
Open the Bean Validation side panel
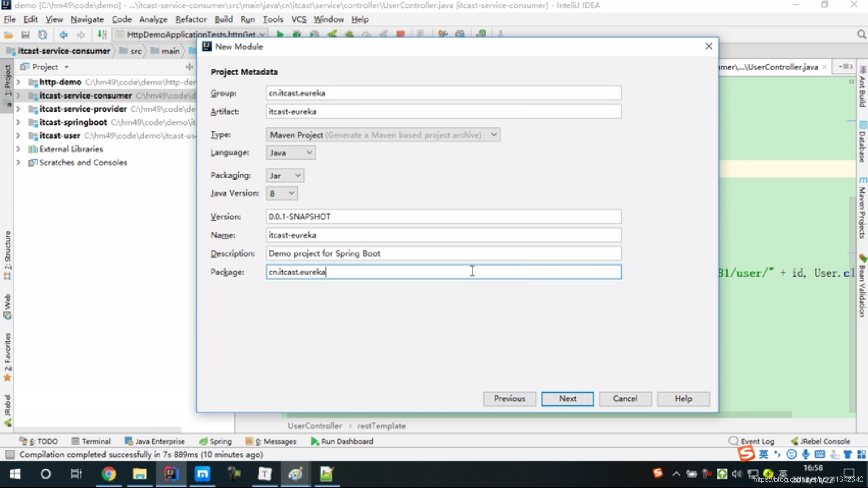[x=863, y=286]
